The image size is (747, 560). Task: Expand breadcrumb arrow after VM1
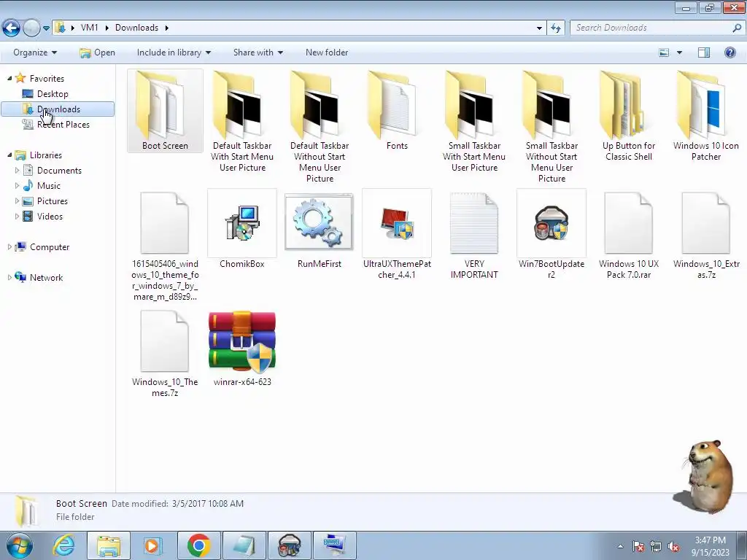[x=106, y=28]
